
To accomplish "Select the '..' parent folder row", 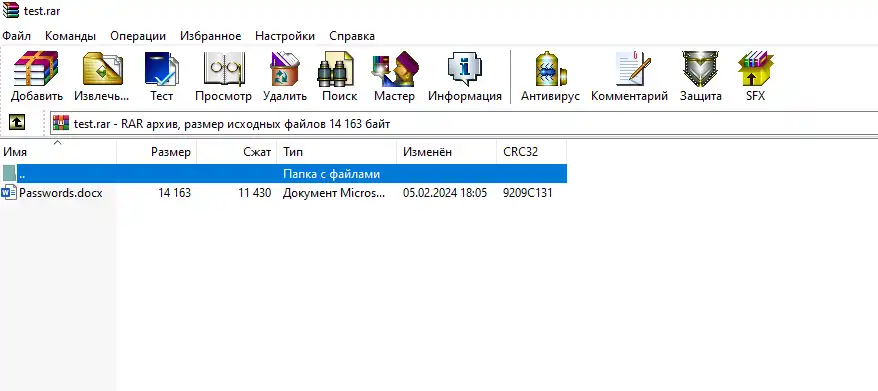I will pyautogui.click(x=283, y=174).
